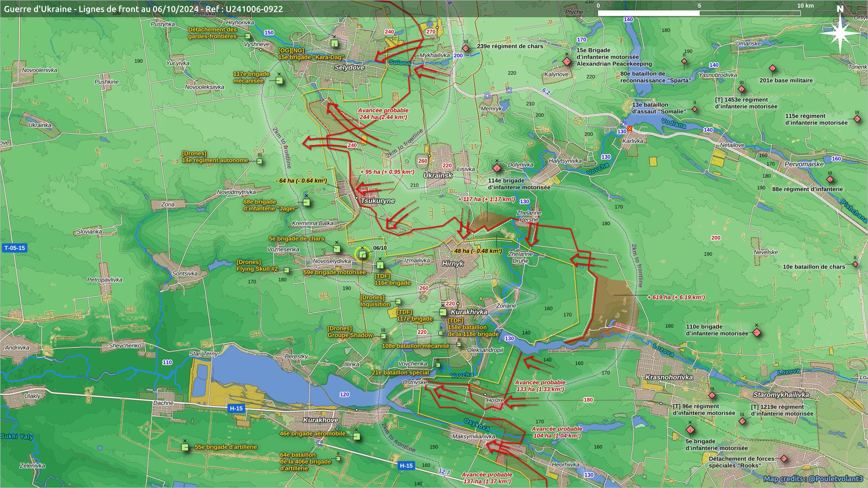Click the 114e brigade motorisée red diamond

(497, 169)
